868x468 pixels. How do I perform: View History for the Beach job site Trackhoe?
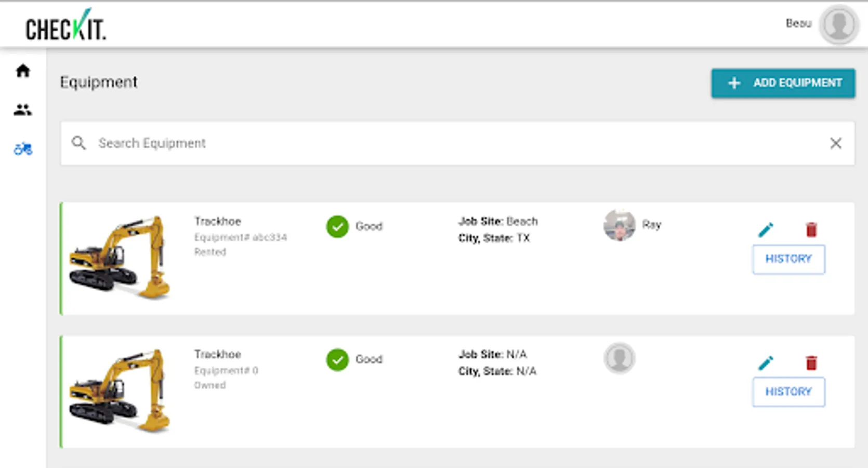788,259
